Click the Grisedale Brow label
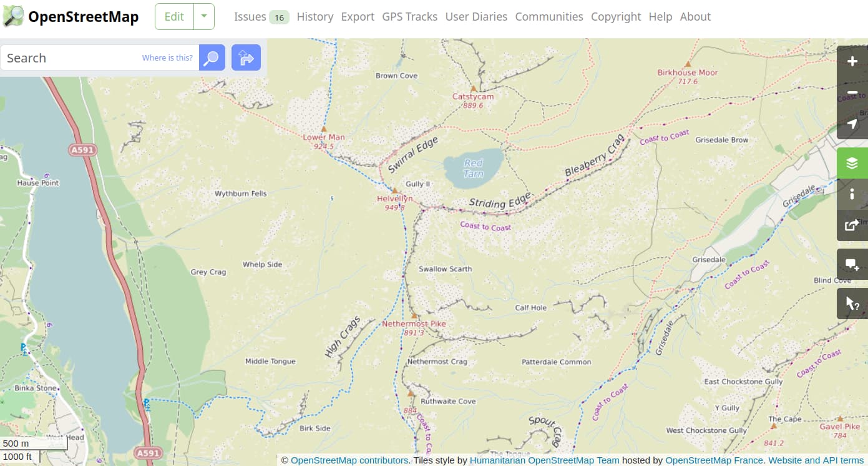The height and width of the screenshot is (466, 868). (x=721, y=140)
